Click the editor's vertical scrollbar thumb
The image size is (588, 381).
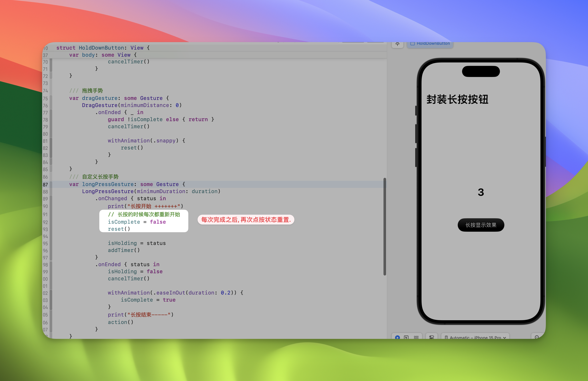(385, 227)
